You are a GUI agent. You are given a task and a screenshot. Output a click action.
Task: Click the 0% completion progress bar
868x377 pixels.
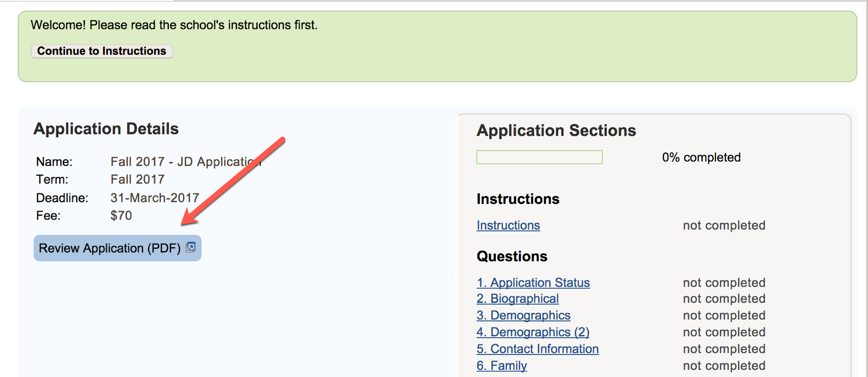click(539, 157)
